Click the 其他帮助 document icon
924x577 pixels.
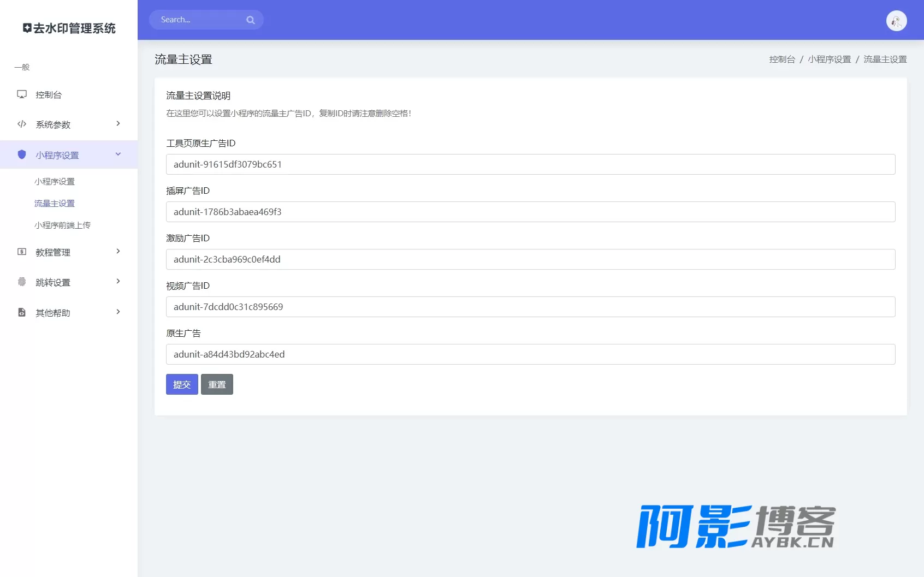pyautogui.click(x=22, y=312)
